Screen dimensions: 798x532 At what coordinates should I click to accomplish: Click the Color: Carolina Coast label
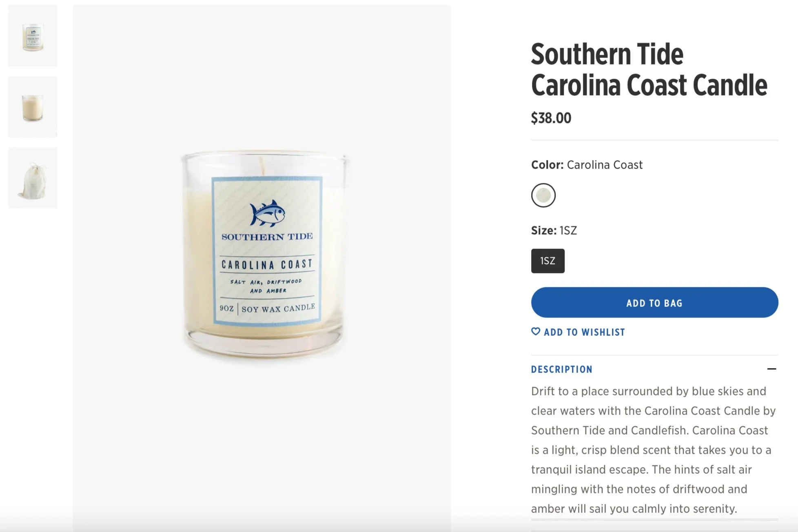[x=587, y=165]
